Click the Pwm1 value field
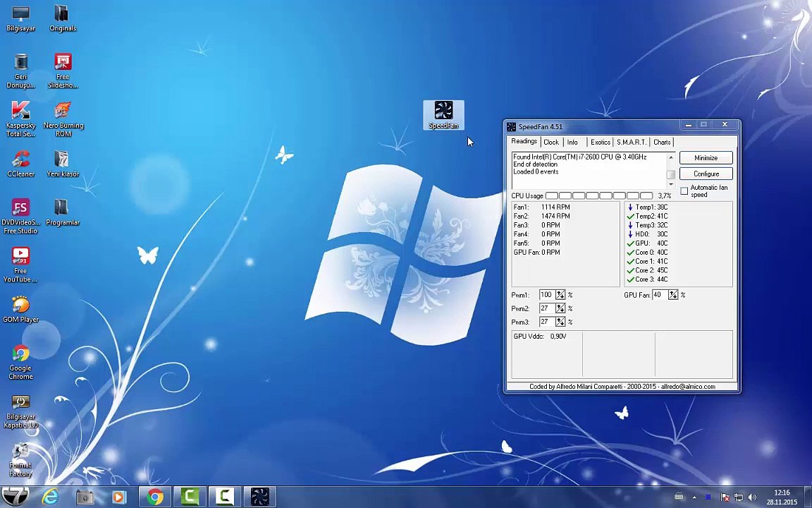The width and height of the screenshot is (812, 508). click(547, 295)
